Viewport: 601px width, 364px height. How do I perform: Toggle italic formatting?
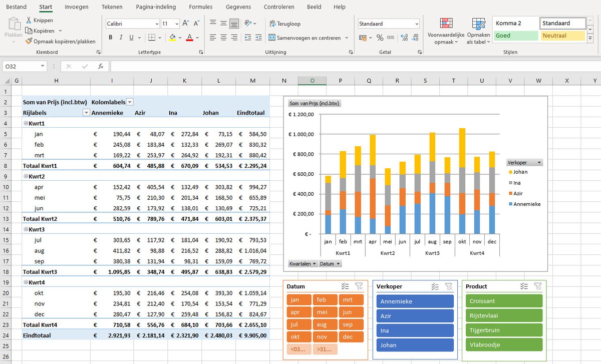121,38
